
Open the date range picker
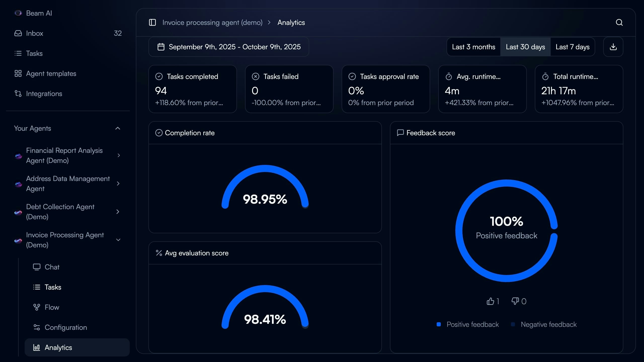[228, 47]
